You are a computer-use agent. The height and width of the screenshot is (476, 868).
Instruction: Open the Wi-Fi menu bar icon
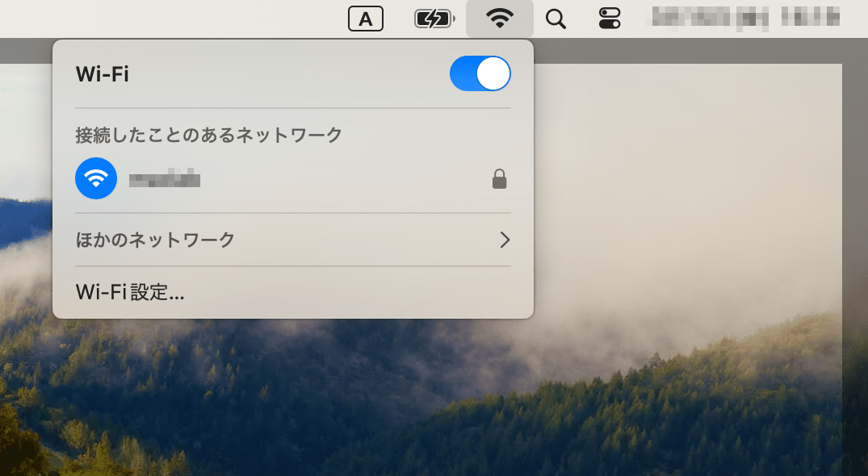pyautogui.click(x=499, y=19)
